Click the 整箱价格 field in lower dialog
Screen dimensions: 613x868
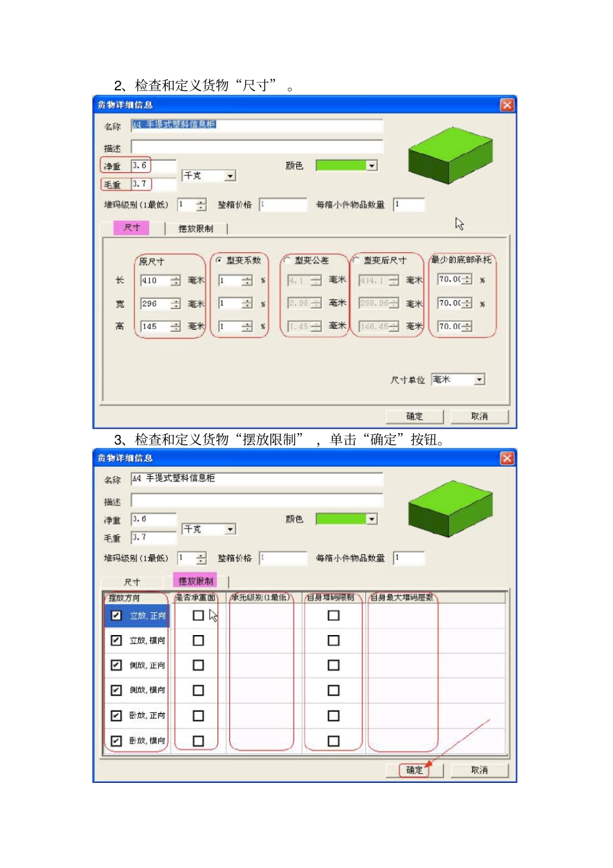click(x=283, y=558)
